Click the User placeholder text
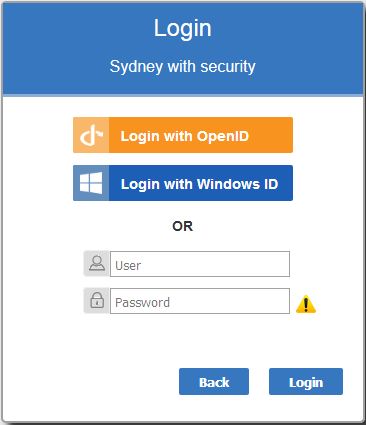366x425 pixels. coord(128,266)
